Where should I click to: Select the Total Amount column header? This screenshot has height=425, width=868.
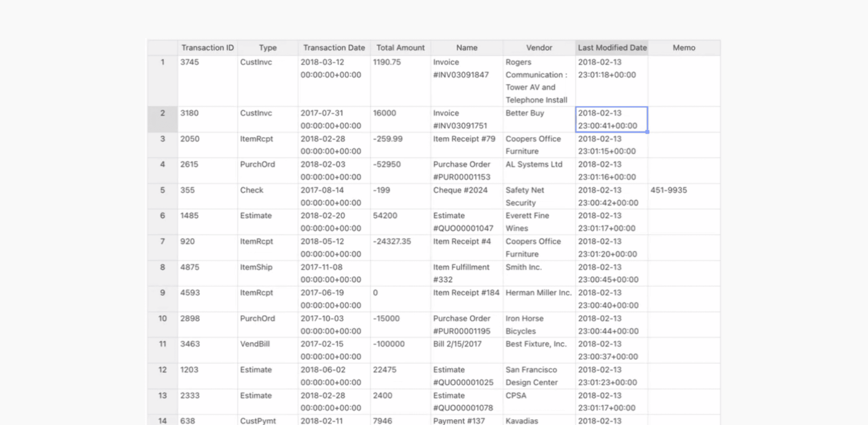(x=400, y=48)
